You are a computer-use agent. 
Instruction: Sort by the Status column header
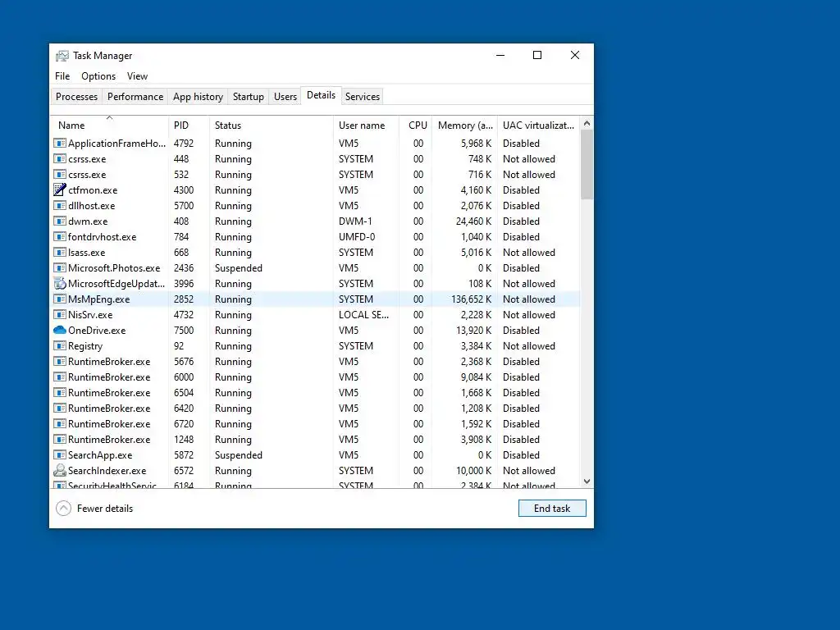(271, 125)
